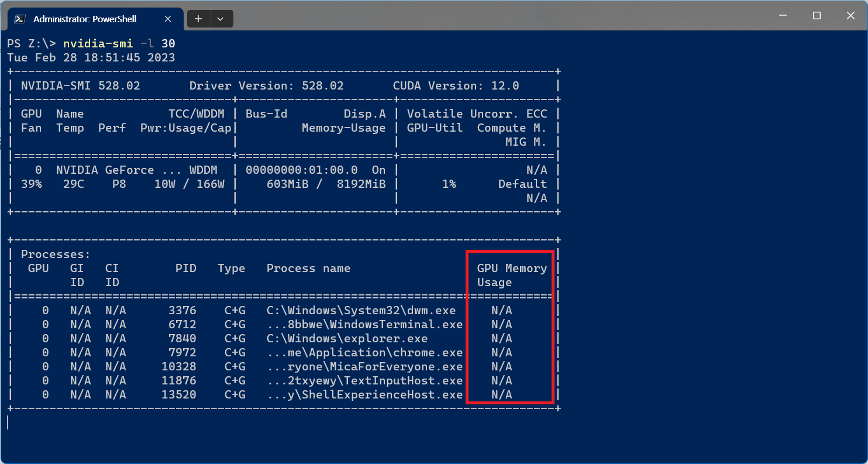Click the ShellExperienceHost.exe process name

tap(365, 395)
